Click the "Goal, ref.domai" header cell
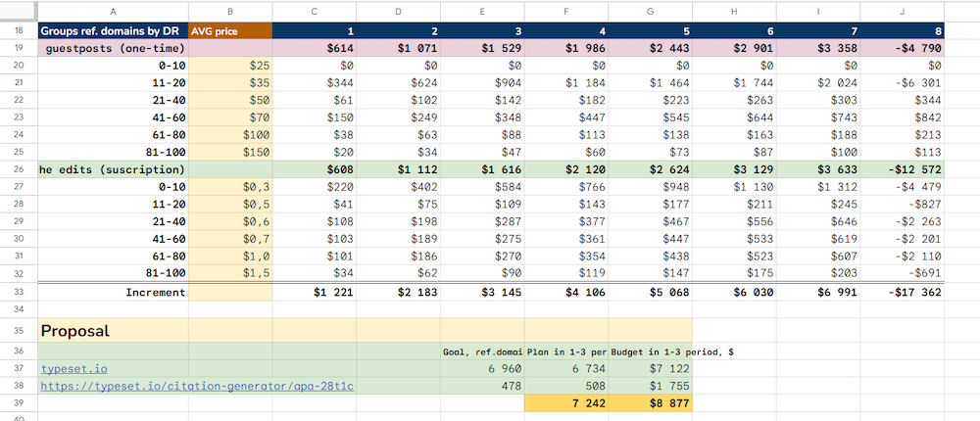980x421 pixels. pos(482,351)
